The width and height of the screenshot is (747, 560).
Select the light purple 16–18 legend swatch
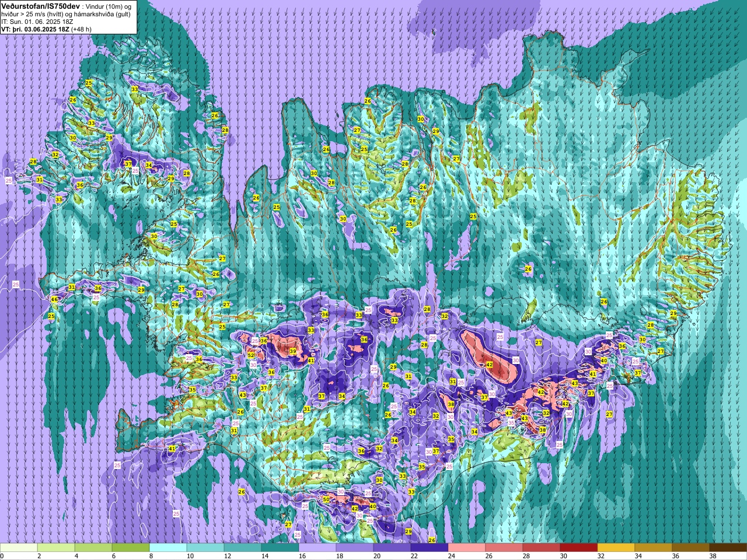click(x=317, y=548)
